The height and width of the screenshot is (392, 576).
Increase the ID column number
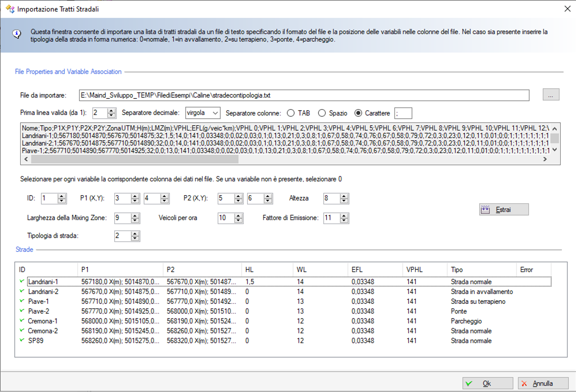(62, 196)
